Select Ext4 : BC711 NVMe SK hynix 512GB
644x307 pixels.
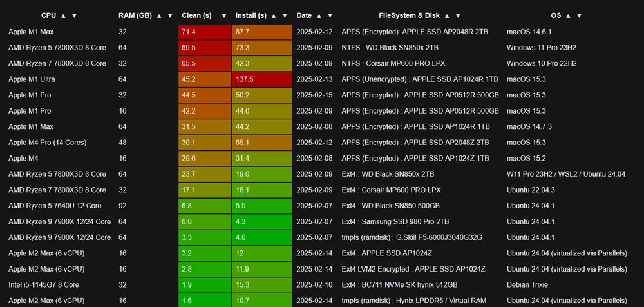pyautogui.click(x=399, y=285)
